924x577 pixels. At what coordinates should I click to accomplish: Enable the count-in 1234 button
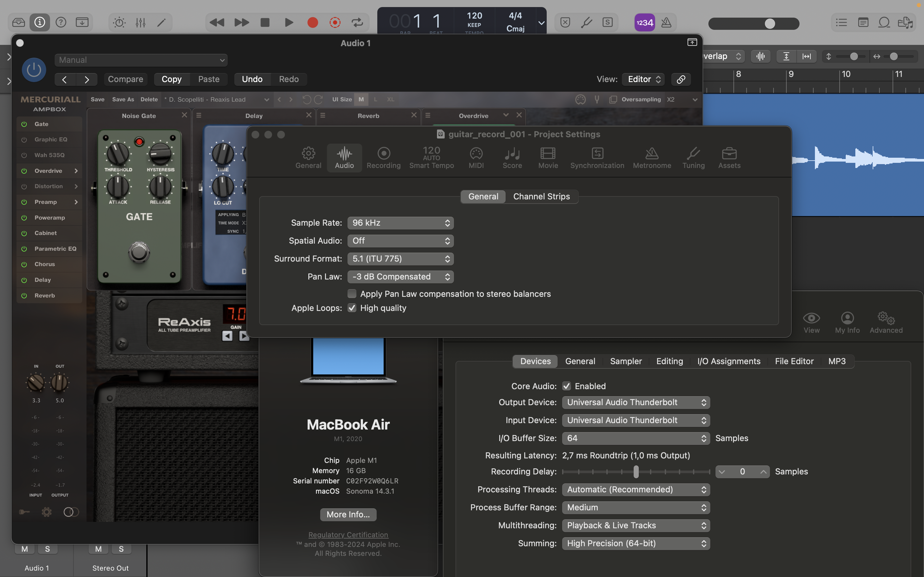[x=645, y=22]
